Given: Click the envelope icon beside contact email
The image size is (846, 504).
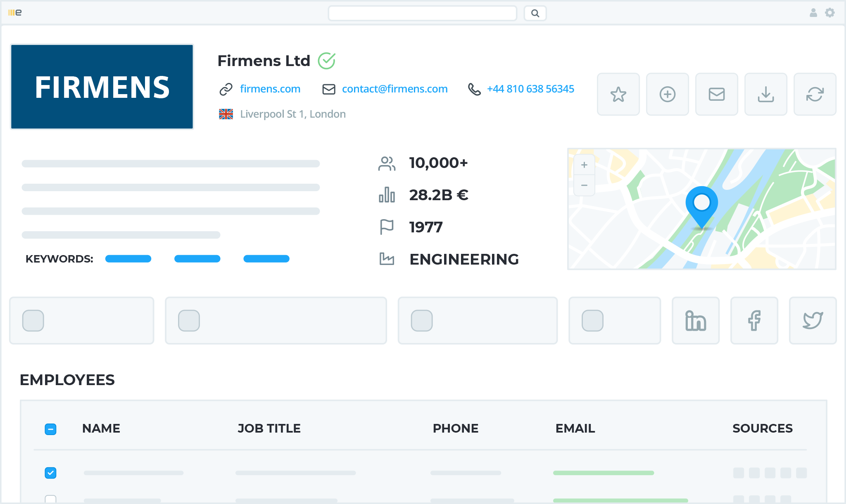Looking at the screenshot, I should 329,89.
